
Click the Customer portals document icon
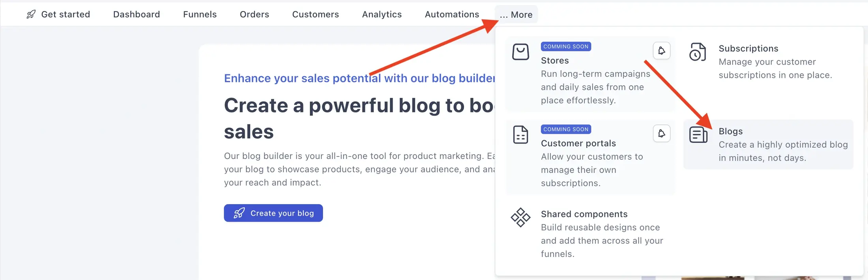520,135
